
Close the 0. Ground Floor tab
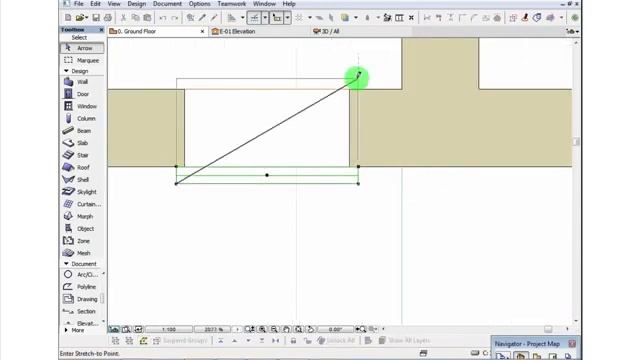202,31
